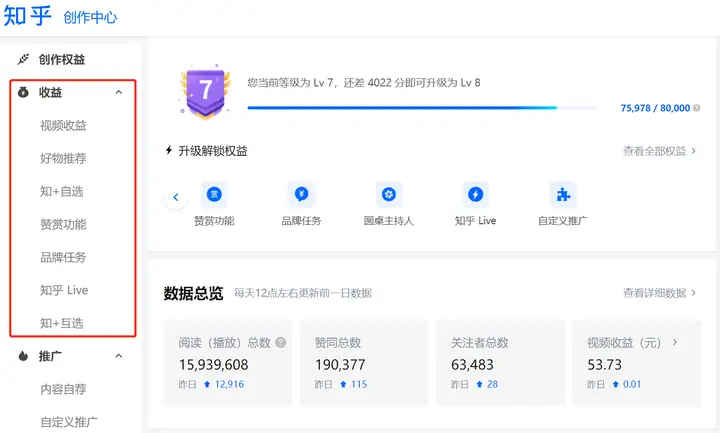Click yesterday's increase 115
The width and height of the screenshot is (720, 433).
pos(359,384)
